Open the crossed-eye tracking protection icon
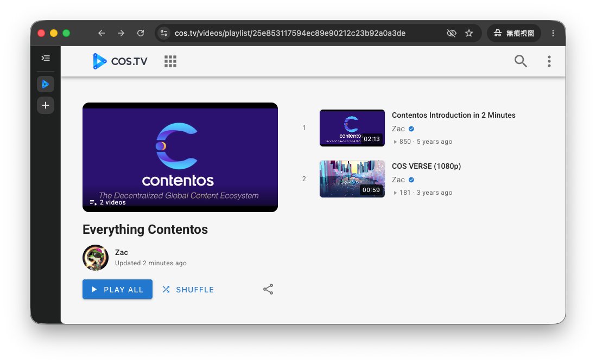The width and height of the screenshot is (596, 364). (x=451, y=33)
